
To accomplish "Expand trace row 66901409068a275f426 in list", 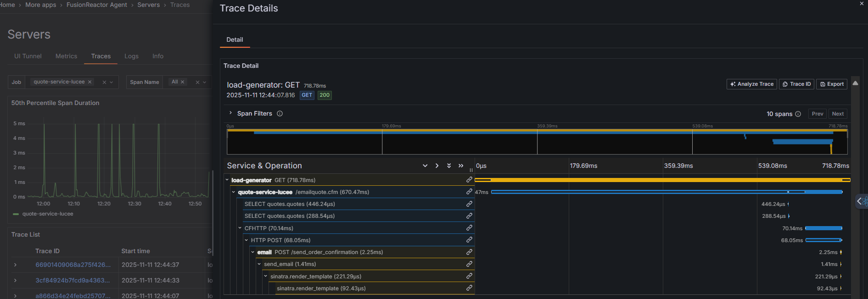I will tap(15, 265).
